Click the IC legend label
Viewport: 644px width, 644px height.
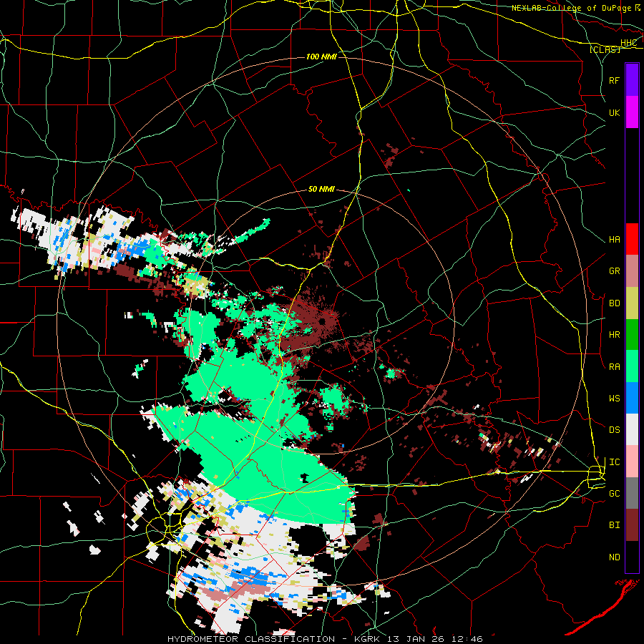[614, 462]
